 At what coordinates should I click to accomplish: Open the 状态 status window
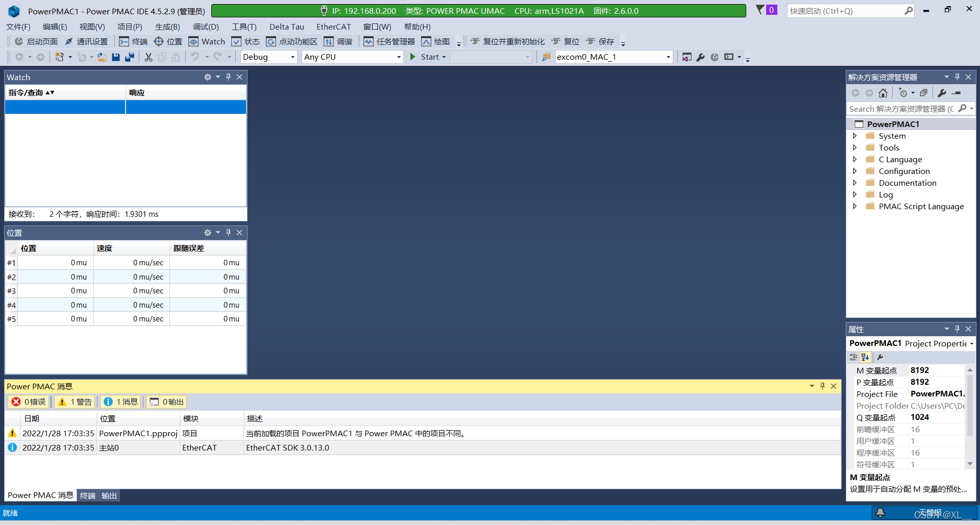point(246,42)
